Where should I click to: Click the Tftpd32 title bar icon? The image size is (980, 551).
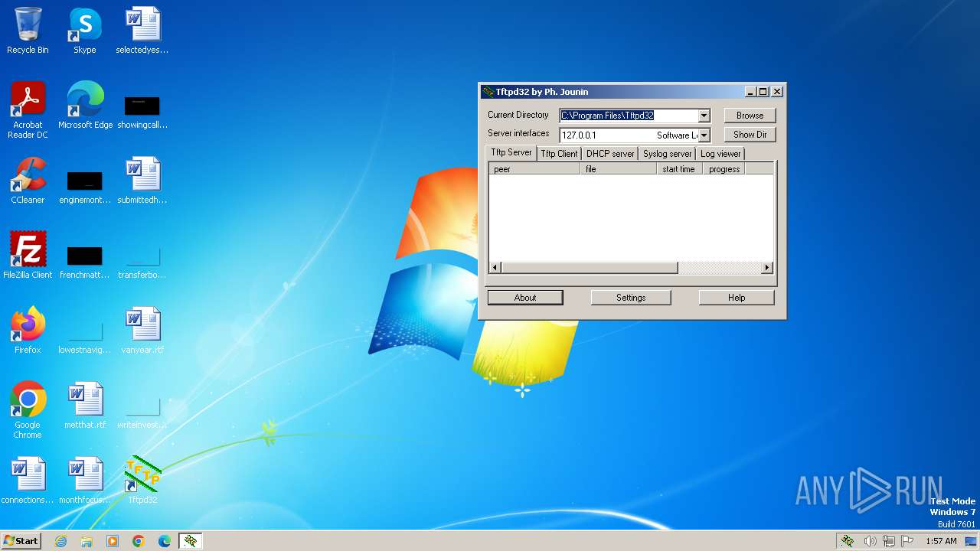pos(488,92)
